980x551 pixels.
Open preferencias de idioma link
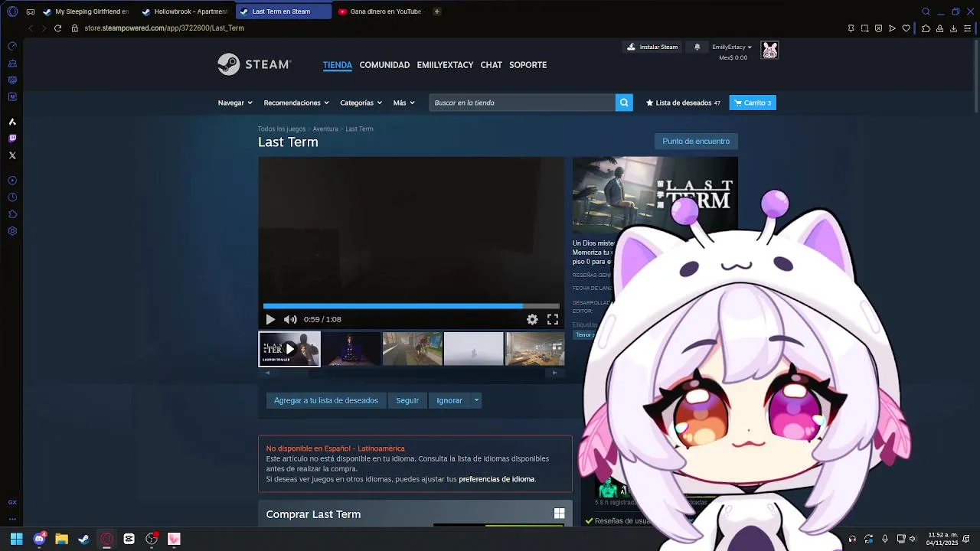496,479
